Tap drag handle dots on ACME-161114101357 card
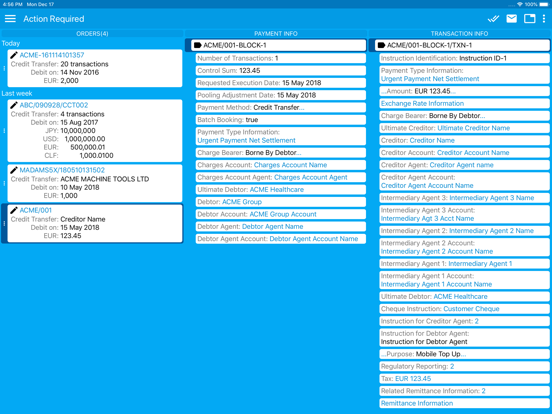 click(x=4, y=68)
